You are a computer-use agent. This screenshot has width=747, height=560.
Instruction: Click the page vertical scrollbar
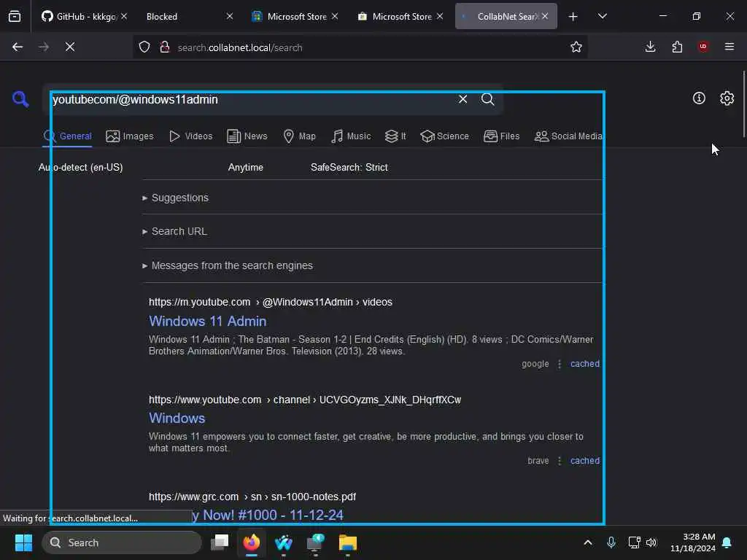[743, 104]
